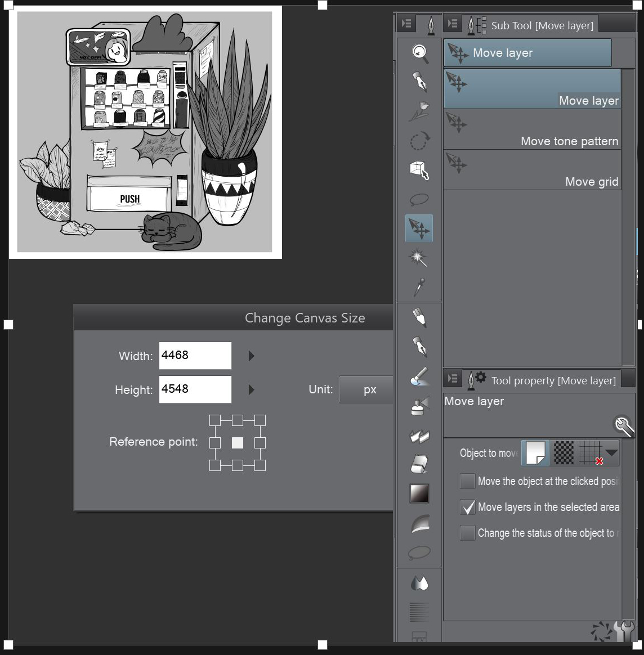Set Object to move to grid icon
This screenshot has width=644, height=655.
tap(591, 453)
